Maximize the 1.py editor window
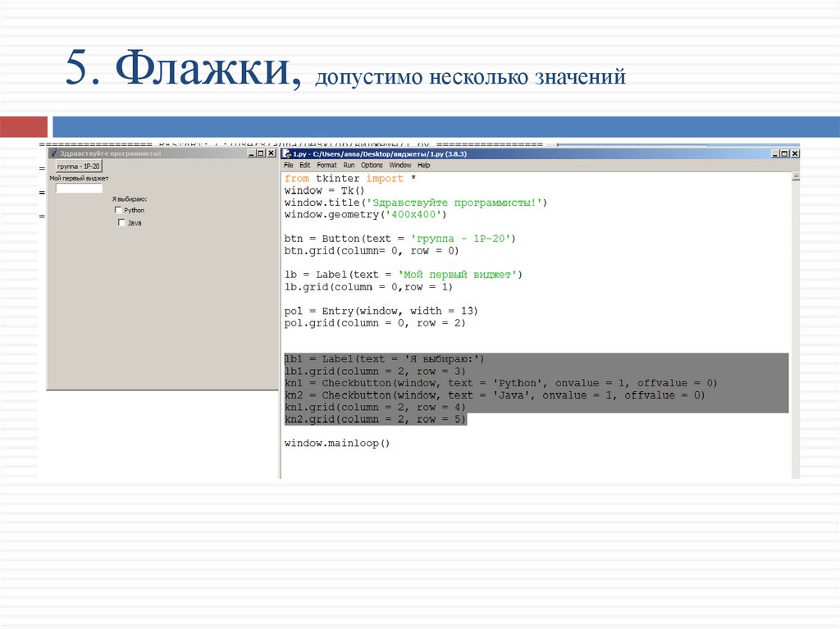This screenshot has height=629, width=840. click(x=784, y=153)
